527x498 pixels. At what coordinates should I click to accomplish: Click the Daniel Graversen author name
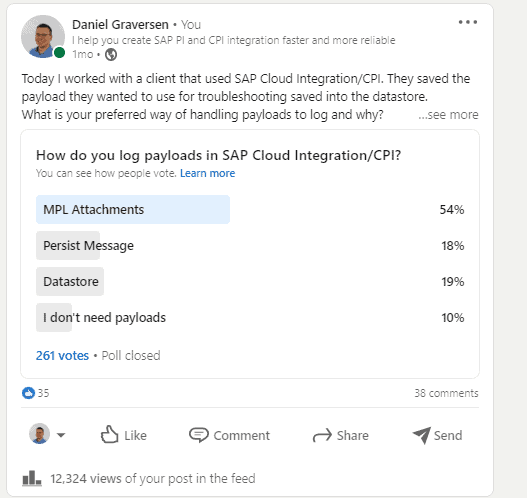tap(120, 25)
